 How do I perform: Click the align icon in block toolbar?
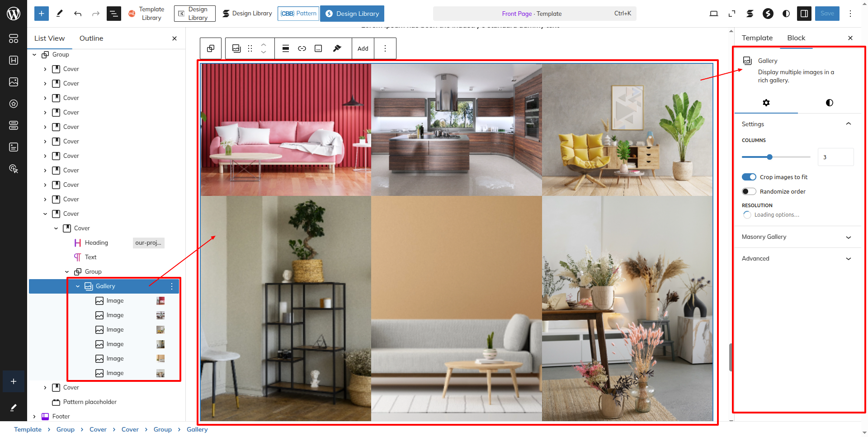[x=286, y=48]
